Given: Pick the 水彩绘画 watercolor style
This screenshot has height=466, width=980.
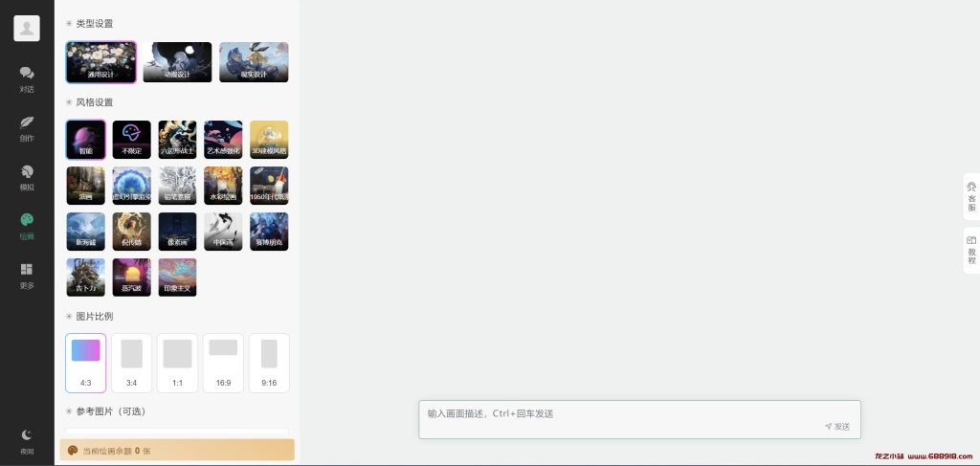Looking at the screenshot, I should click(223, 186).
